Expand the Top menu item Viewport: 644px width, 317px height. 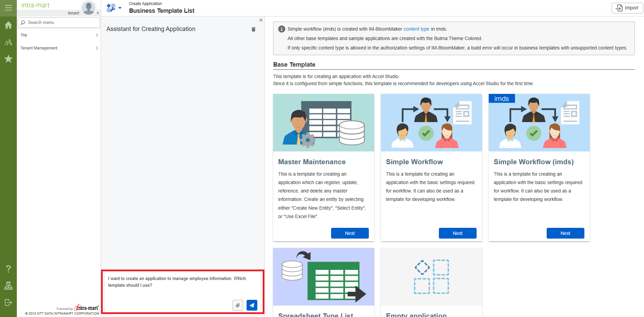click(59, 35)
